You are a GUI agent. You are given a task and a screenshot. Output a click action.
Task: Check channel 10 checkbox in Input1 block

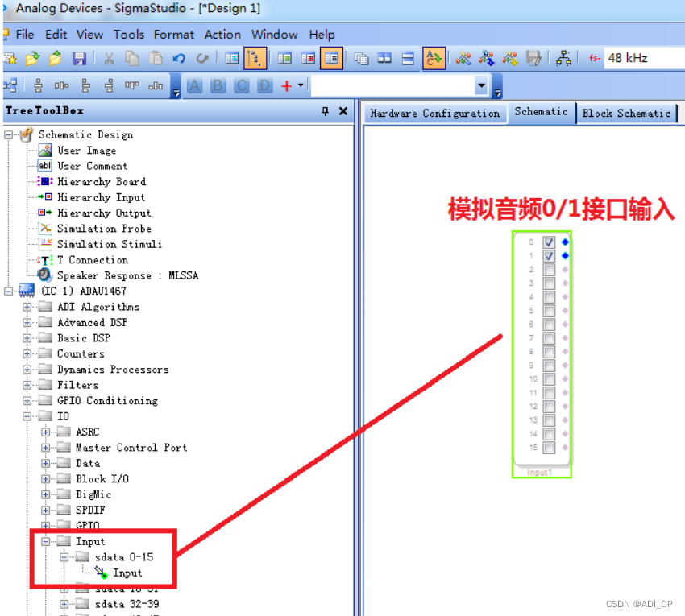click(549, 379)
